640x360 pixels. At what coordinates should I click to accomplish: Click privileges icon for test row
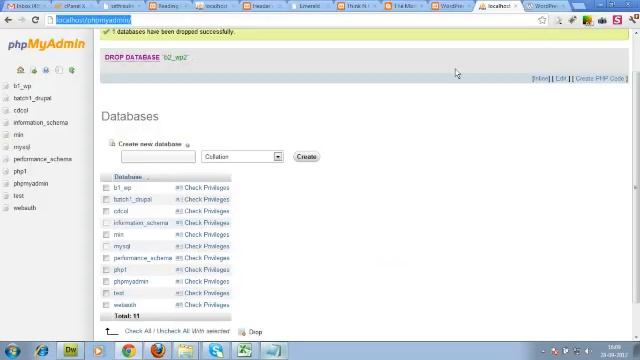point(179,293)
